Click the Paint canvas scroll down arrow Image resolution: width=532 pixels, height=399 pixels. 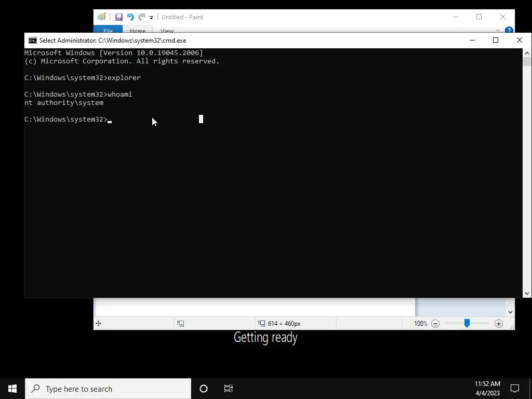511,312
